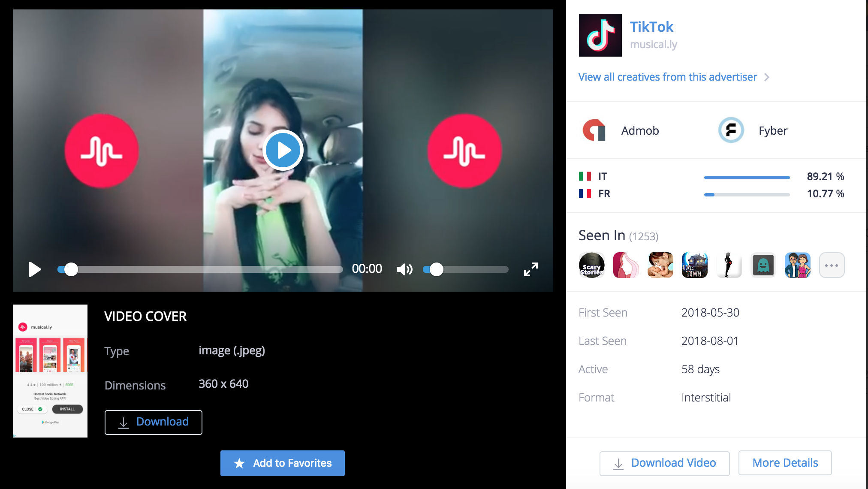Select the type value image (.jpeg)
Screen dimensions: 868x489
click(x=232, y=351)
